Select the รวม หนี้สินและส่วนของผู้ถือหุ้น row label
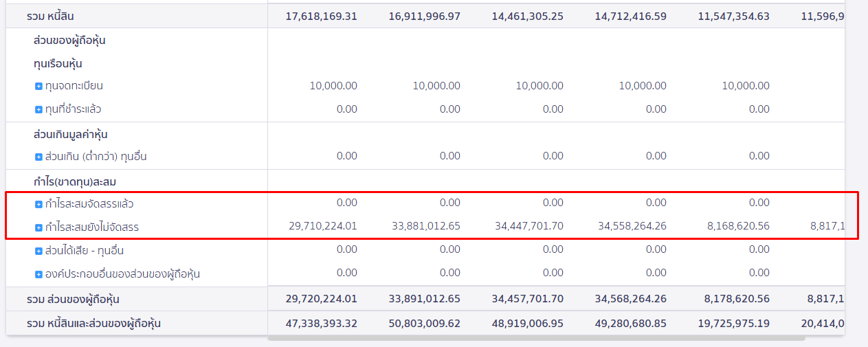This screenshot has width=868, height=347. point(94,323)
